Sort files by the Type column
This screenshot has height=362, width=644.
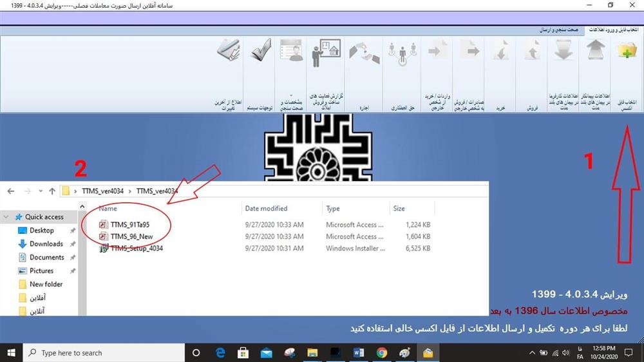pyautogui.click(x=333, y=208)
